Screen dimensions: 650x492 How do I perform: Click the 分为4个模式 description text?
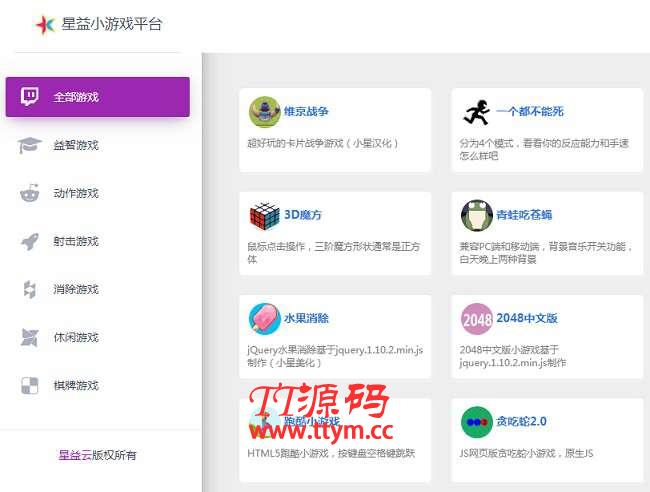click(544, 150)
